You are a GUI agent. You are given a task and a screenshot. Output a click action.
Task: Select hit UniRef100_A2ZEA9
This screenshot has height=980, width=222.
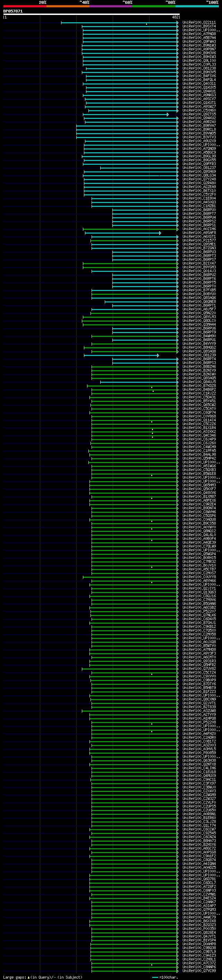199,187
